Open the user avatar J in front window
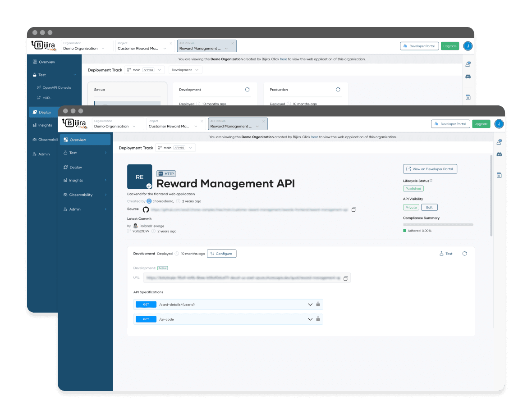The height and width of the screenshot is (418, 532). coord(499,124)
